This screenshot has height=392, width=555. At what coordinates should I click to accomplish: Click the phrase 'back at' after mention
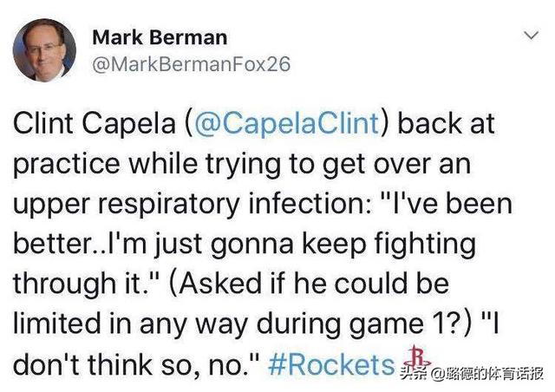click(x=447, y=124)
